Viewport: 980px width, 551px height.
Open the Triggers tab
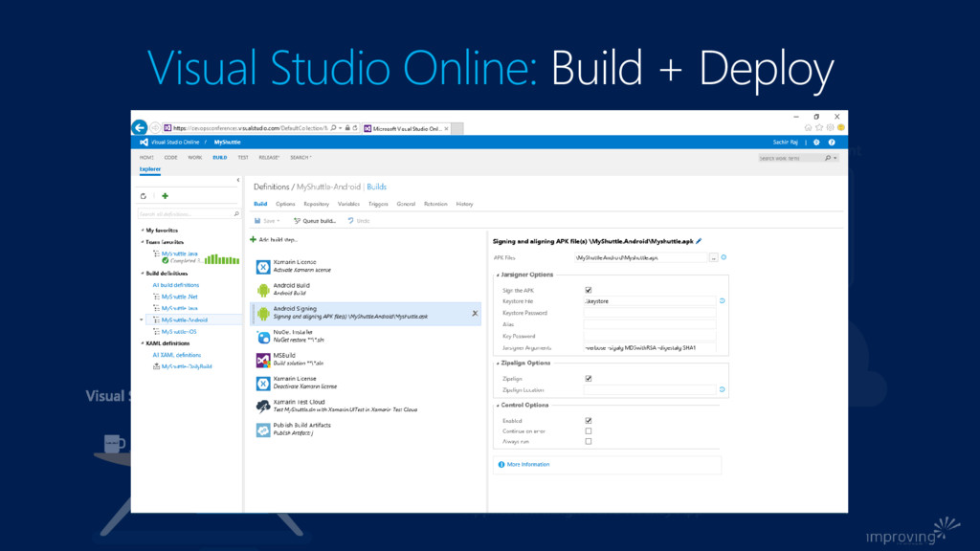coord(377,204)
